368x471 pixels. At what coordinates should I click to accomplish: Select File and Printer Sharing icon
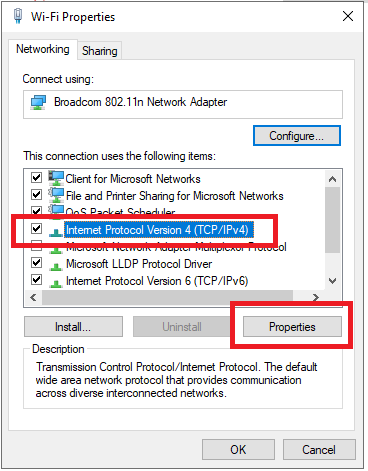tap(56, 195)
